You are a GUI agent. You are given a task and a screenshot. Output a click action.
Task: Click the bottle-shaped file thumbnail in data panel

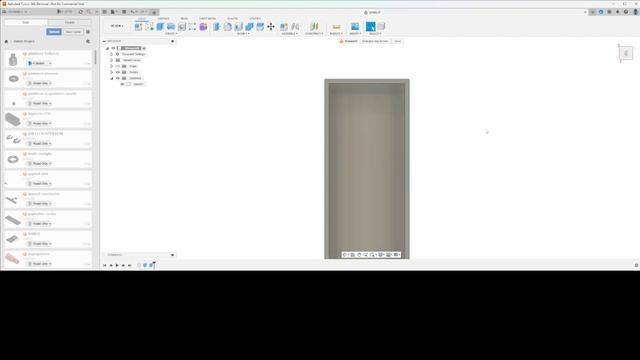click(13, 60)
